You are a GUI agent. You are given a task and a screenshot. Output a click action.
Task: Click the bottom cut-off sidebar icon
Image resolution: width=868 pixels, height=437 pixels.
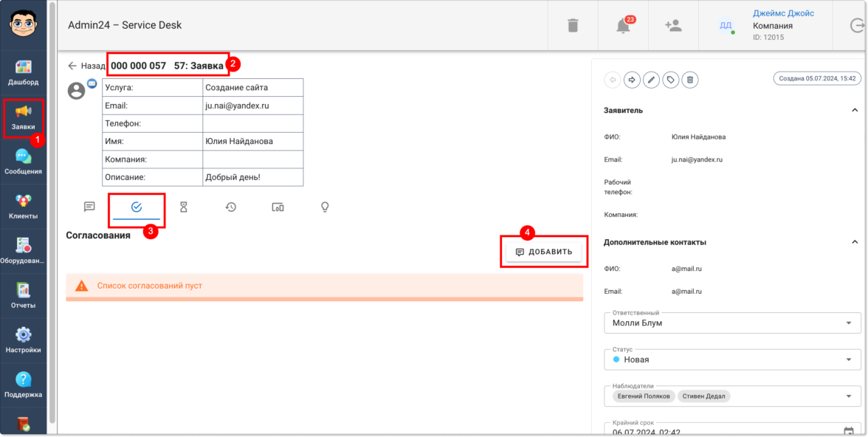point(24,424)
